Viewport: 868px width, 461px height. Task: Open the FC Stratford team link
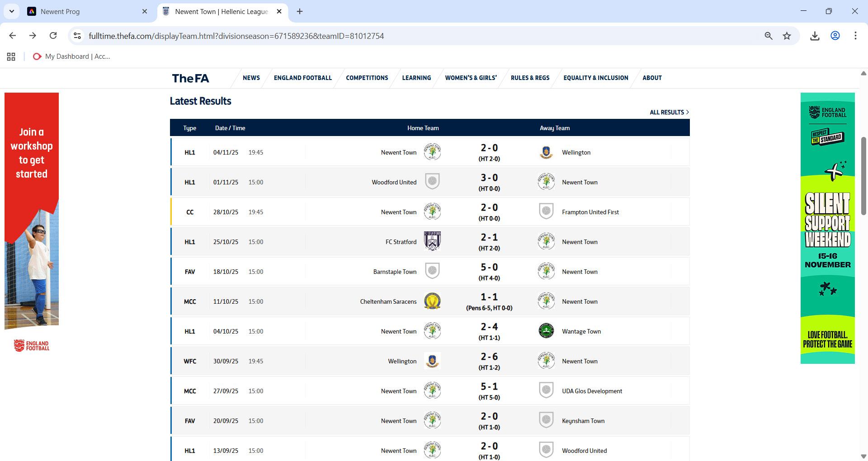pos(401,242)
